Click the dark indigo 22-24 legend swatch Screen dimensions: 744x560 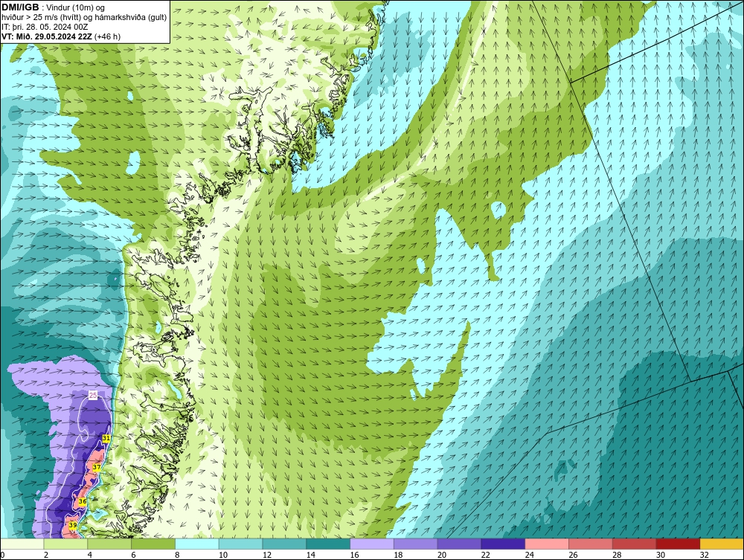tap(503, 544)
